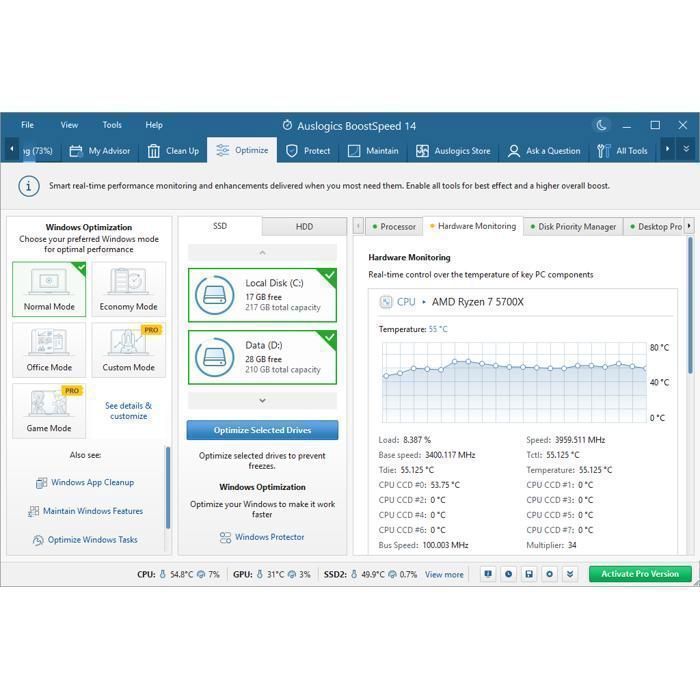
Task: Click the Maintain icon
Action: (x=354, y=151)
